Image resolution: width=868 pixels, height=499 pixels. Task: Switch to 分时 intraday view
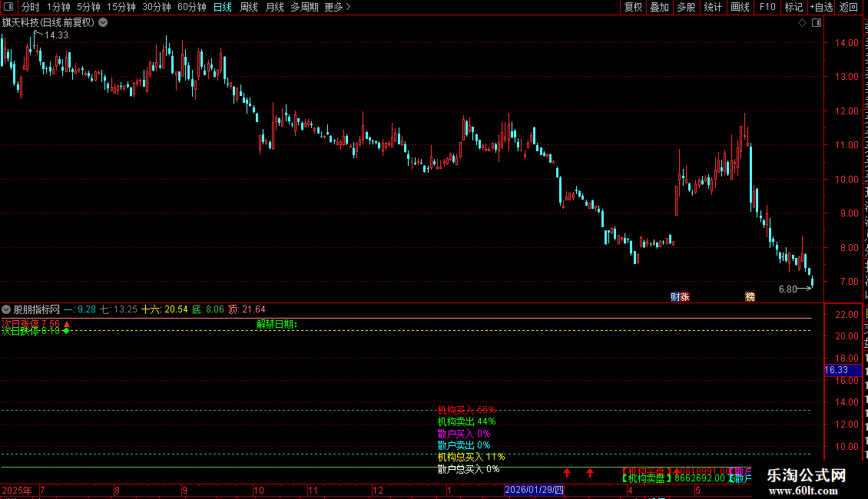(x=31, y=7)
